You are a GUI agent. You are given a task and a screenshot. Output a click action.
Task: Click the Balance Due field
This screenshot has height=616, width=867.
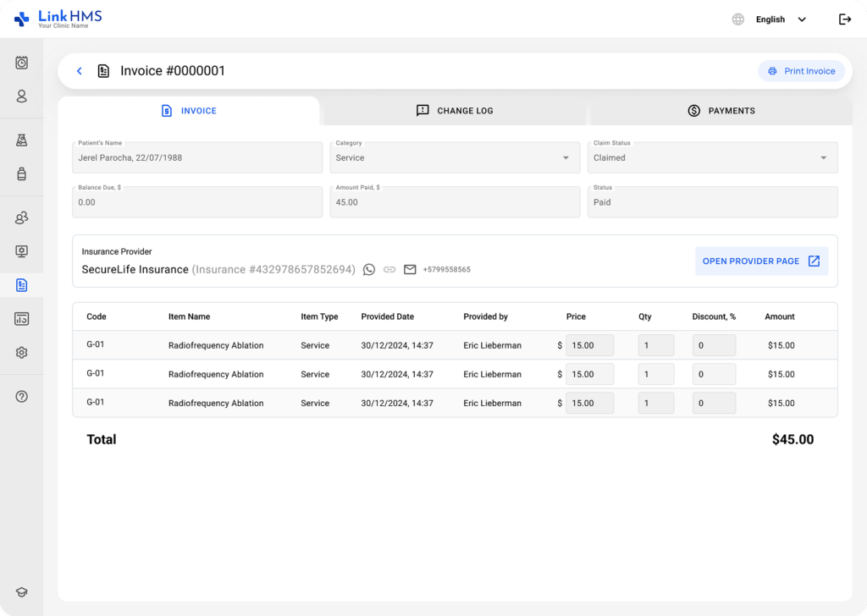pyautogui.click(x=196, y=202)
